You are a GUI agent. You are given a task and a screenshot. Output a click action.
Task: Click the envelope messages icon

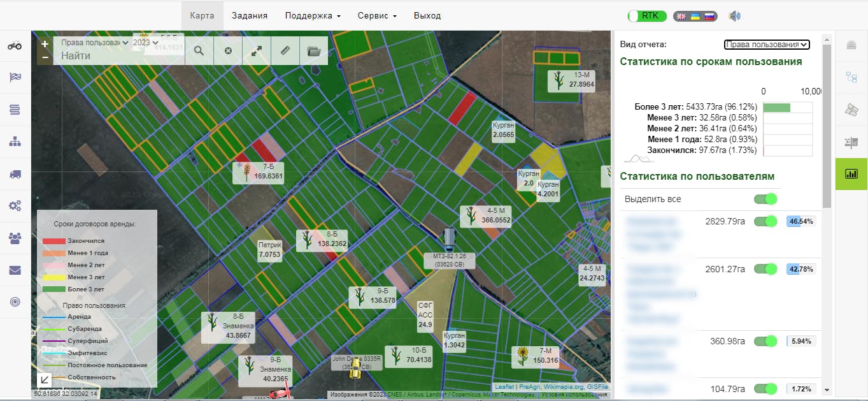click(15, 270)
